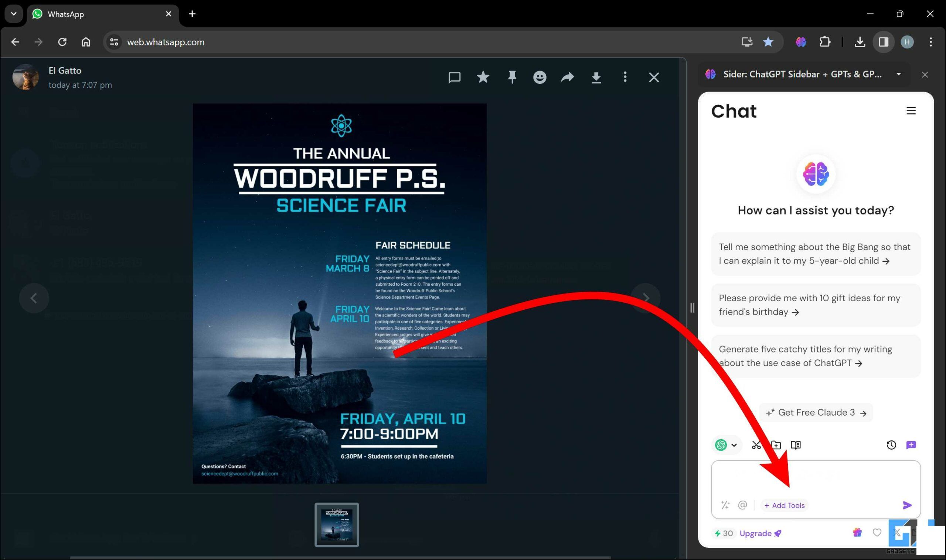Viewport: 946px width, 560px height.
Task: Click the Upgrade button in Sider
Action: pos(759,533)
